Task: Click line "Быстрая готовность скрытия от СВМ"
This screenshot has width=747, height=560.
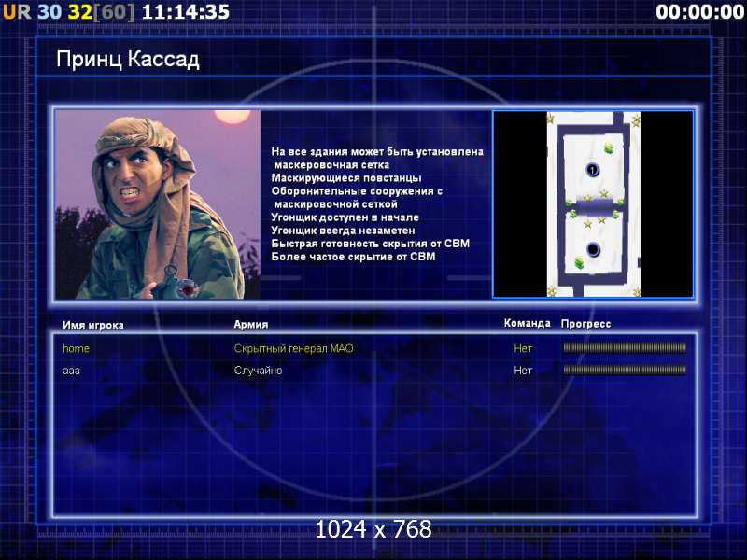Action: tap(370, 244)
